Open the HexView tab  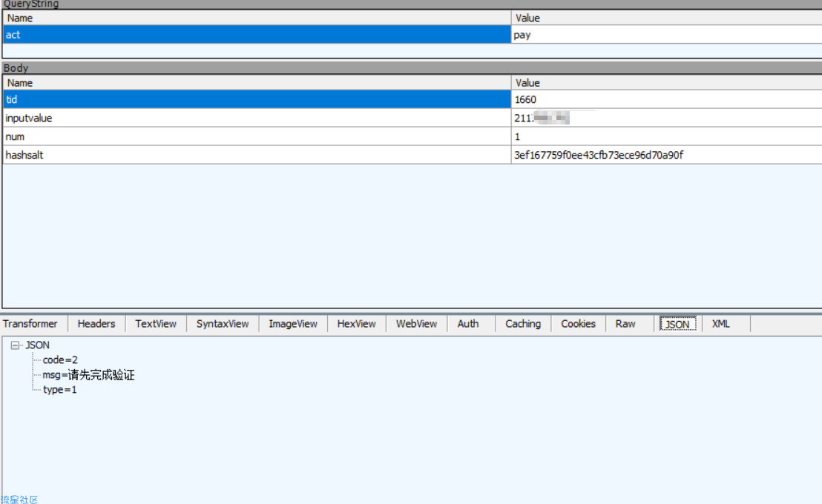click(x=357, y=324)
